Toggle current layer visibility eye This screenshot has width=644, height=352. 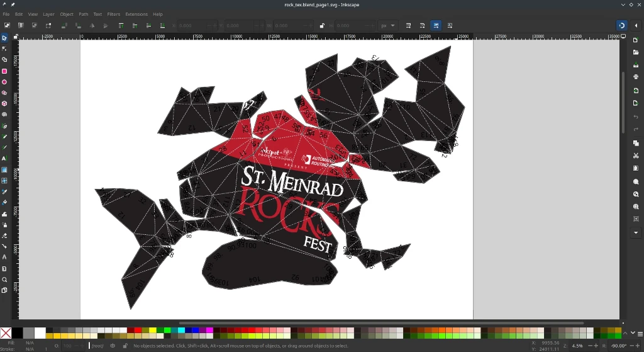point(113,346)
